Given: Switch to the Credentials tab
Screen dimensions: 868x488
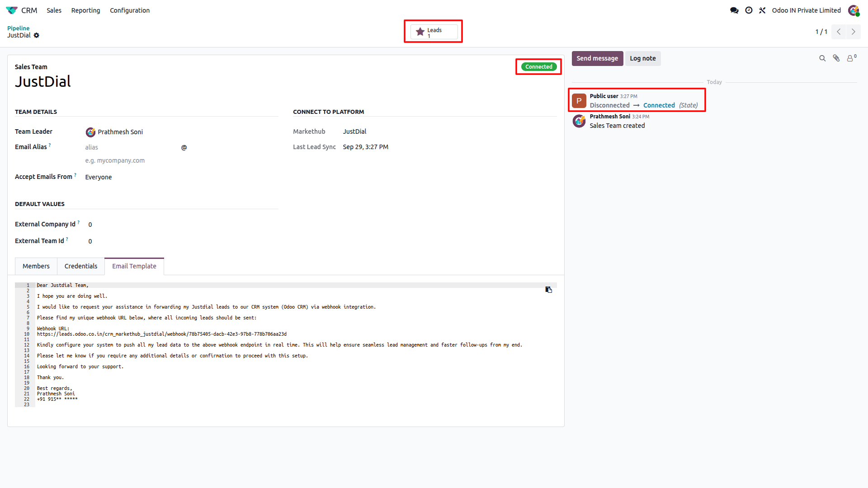Looking at the screenshot, I should click(x=81, y=266).
